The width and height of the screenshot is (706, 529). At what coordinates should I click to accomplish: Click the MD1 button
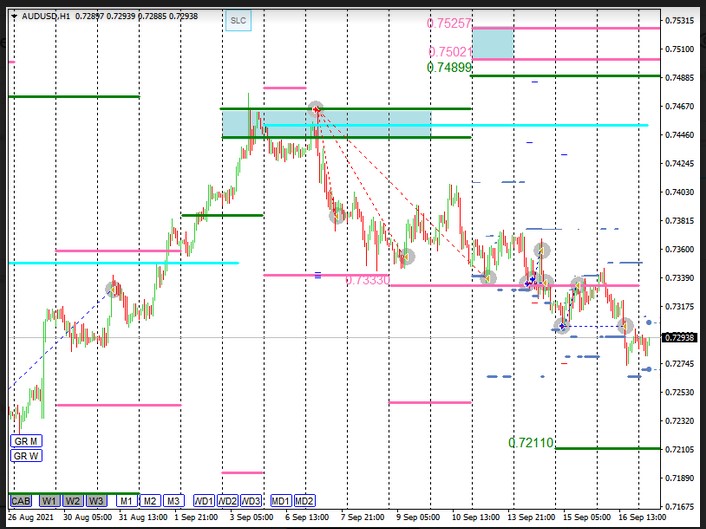281,500
